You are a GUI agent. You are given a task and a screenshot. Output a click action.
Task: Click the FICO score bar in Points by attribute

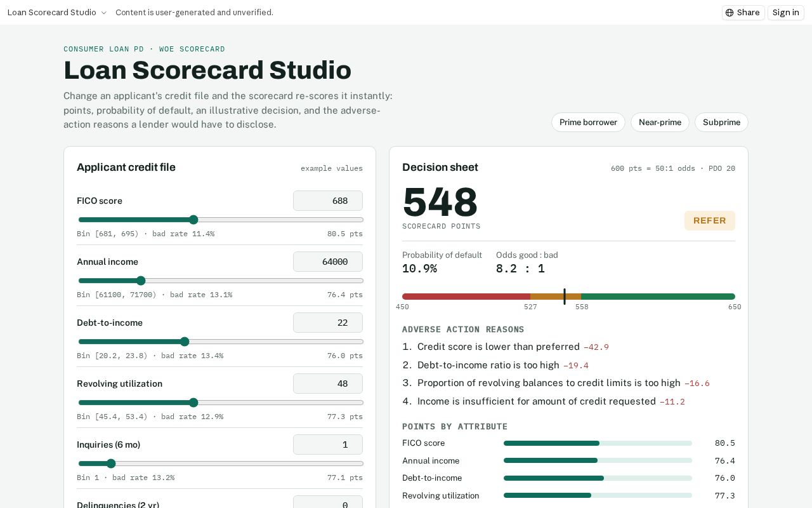(598, 443)
